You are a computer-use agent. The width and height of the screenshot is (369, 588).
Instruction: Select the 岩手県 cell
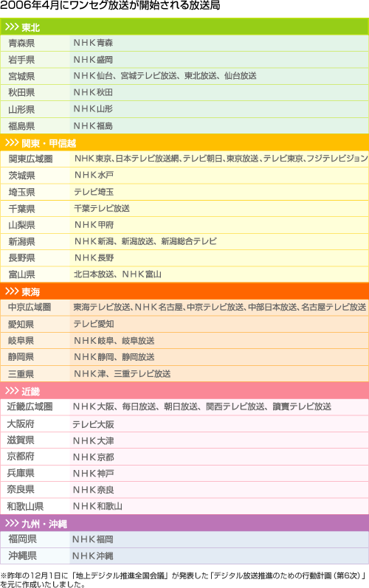(x=35, y=60)
